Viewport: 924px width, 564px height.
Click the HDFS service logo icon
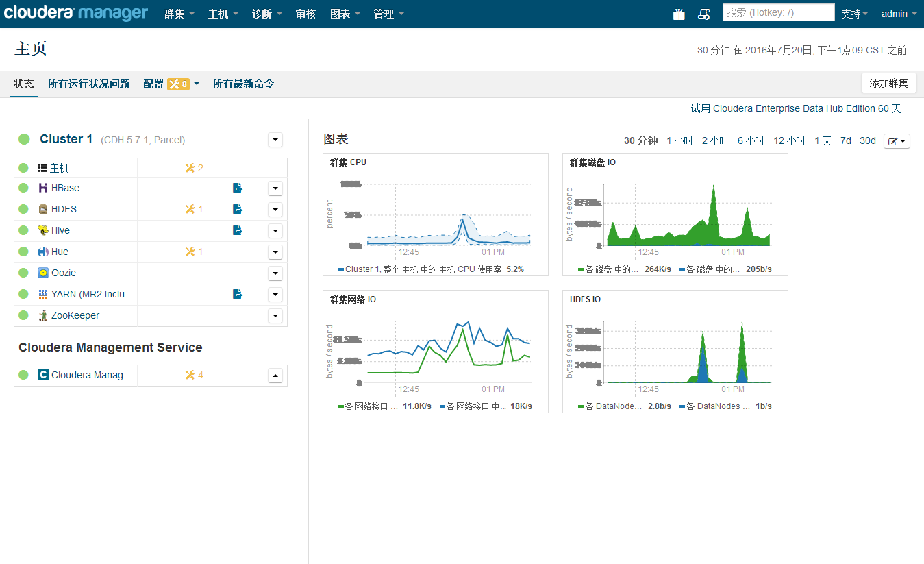tap(43, 209)
